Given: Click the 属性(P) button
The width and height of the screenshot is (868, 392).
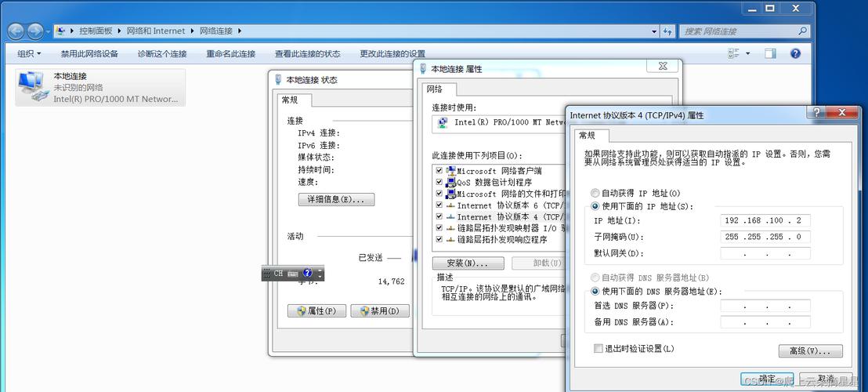Looking at the screenshot, I should coord(317,311).
